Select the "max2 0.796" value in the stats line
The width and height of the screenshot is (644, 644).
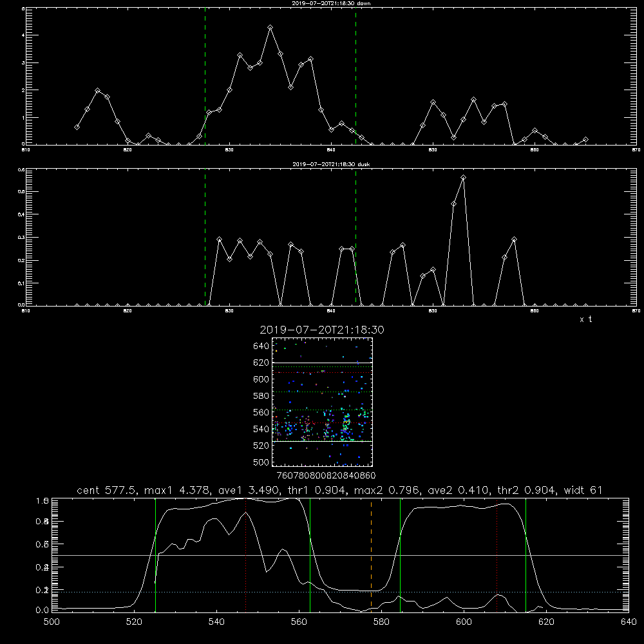click(386, 490)
